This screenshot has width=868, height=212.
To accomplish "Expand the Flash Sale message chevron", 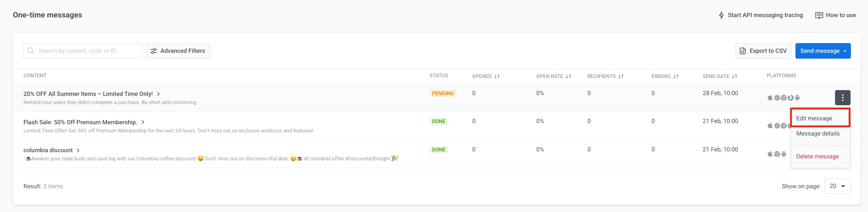I will coord(143,122).
